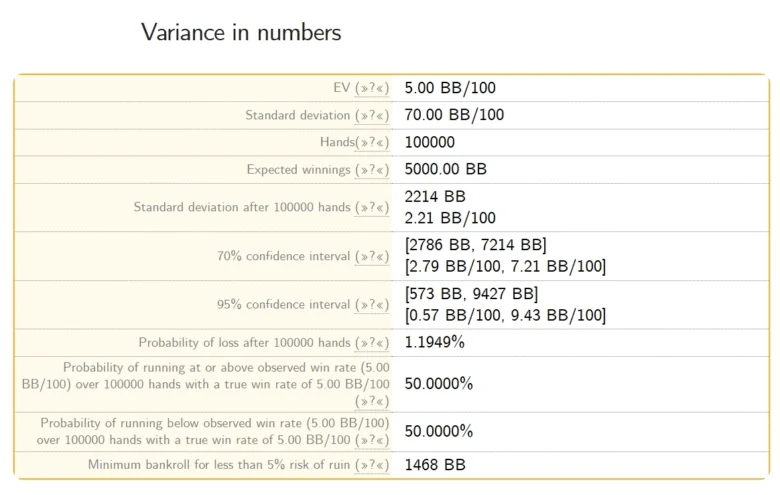Open help for running at or above win rate

click(x=372, y=401)
